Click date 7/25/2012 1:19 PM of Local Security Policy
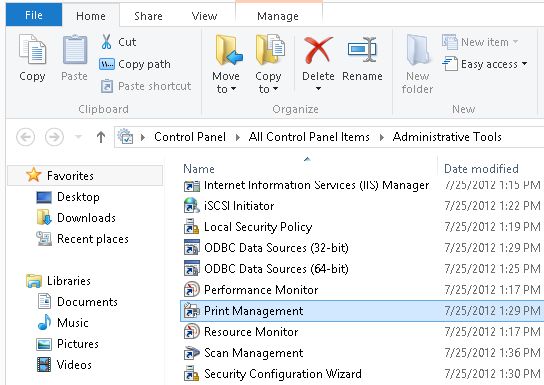Image resolution: width=544 pixels, height=385 pixels. click(x=492, y=227)
